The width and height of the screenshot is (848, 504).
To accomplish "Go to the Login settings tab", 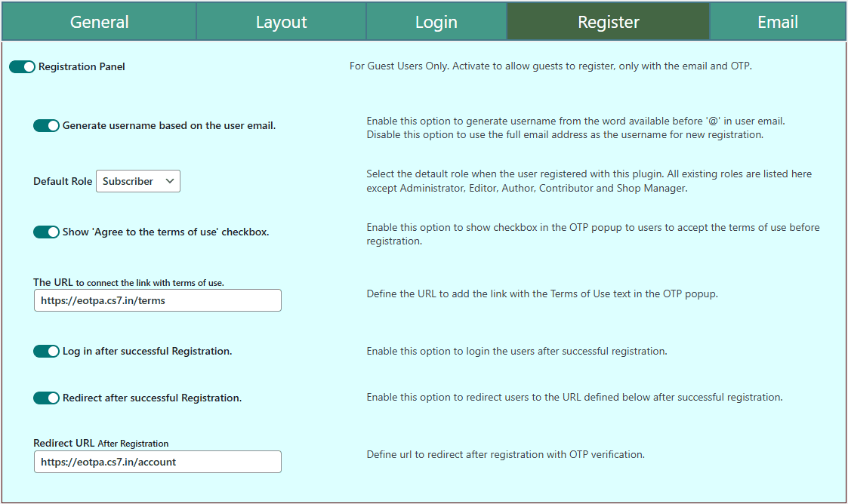I will tap(436, 22).
